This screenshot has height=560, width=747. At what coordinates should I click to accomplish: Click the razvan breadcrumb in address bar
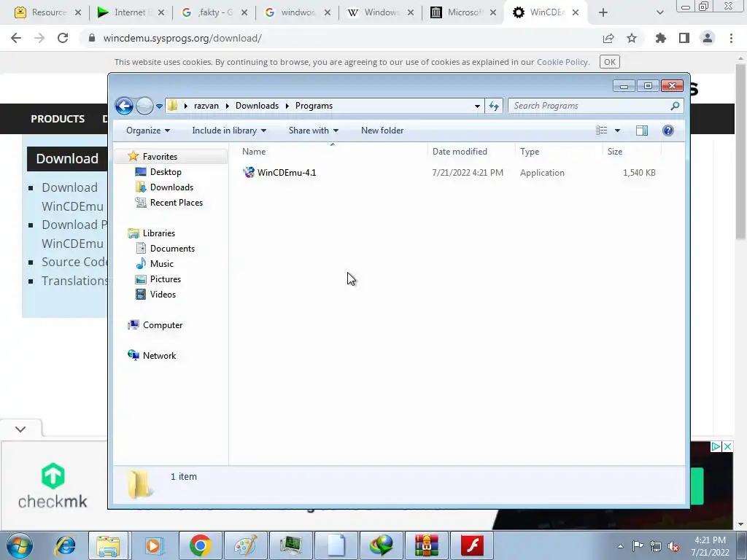pyautogui.click(x=206, y=106)
